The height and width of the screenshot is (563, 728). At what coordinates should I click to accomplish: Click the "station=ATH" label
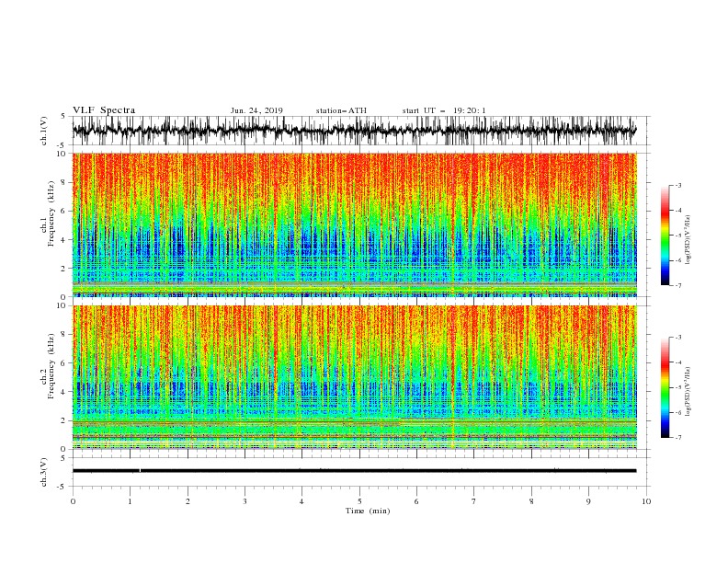[x=341, y=110]
